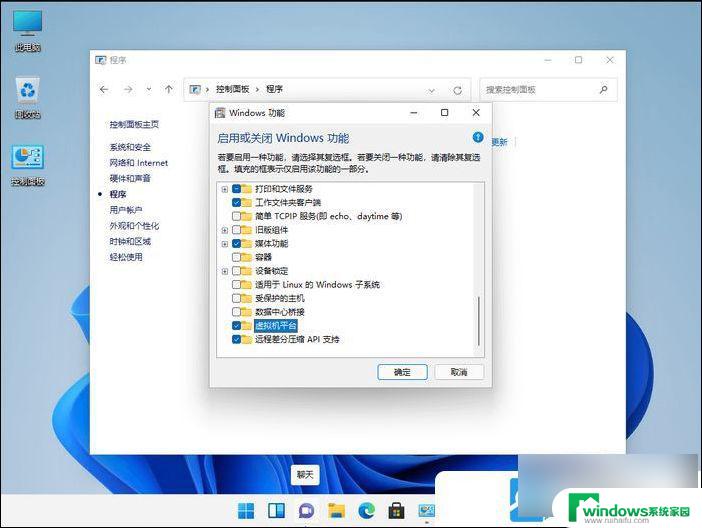Open 用户帐户 category in sidebar

126,210
